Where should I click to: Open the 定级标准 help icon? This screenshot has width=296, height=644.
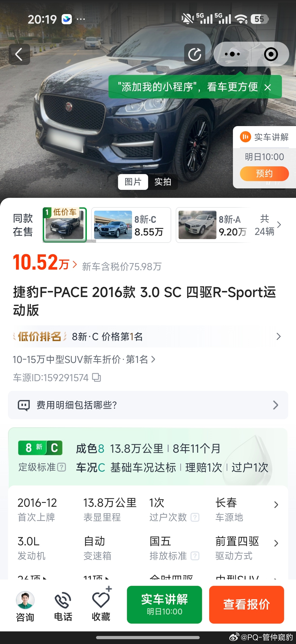click(x=62, y=467)
